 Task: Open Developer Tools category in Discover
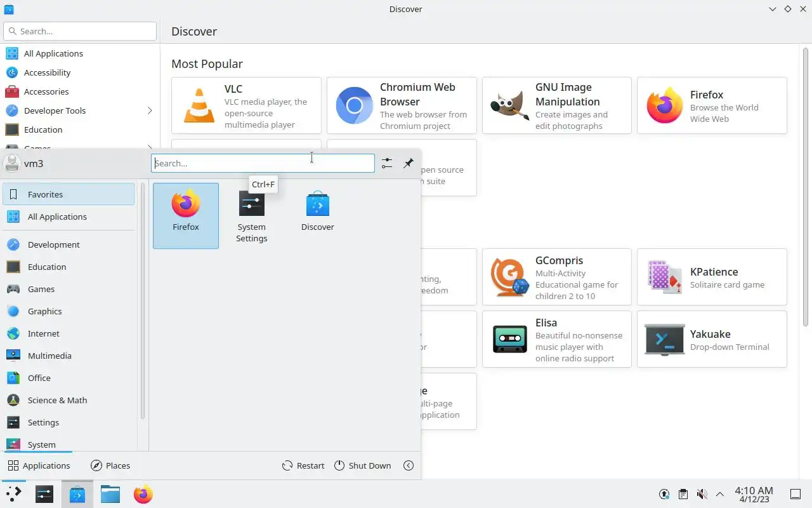(x=80, y=110)
